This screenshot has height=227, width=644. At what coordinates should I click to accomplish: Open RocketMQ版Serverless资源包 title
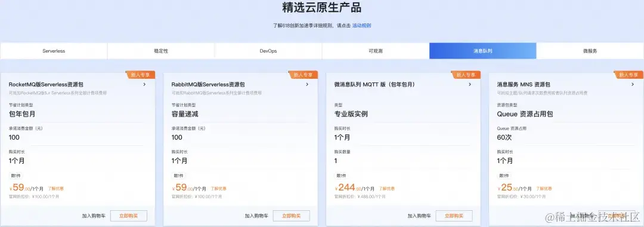pos(46,84)
